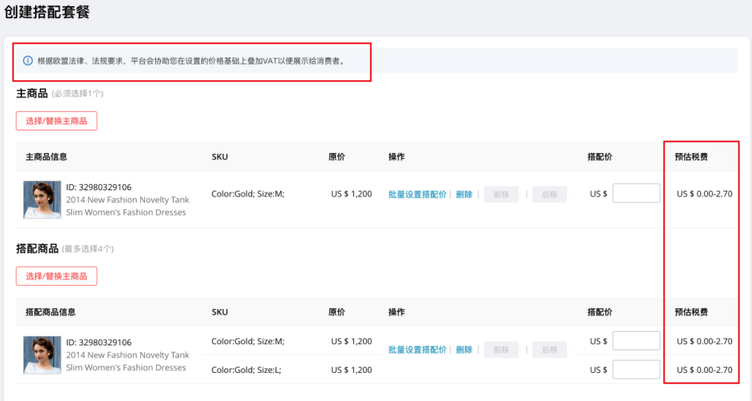Click 选择/替换主商品 button under 主商品
This screenshot has height=401, width=752.
[x=56, y=121]
